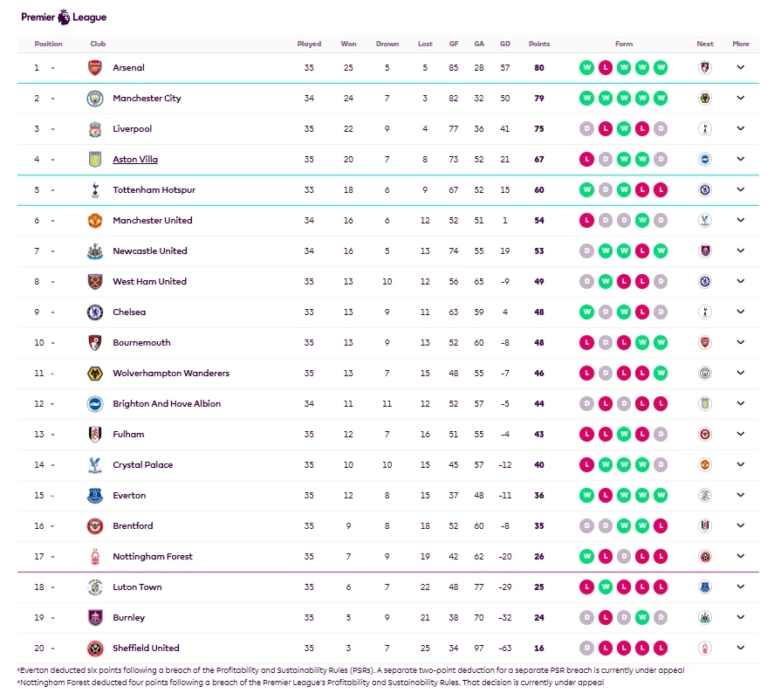
Task: Expand Arsenal's More details chevron
Action: [741, 68]
